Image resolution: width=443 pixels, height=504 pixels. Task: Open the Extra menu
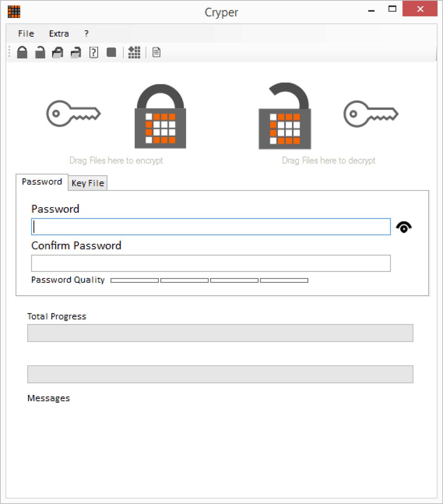pyautogui.click(x=59, y=34)
